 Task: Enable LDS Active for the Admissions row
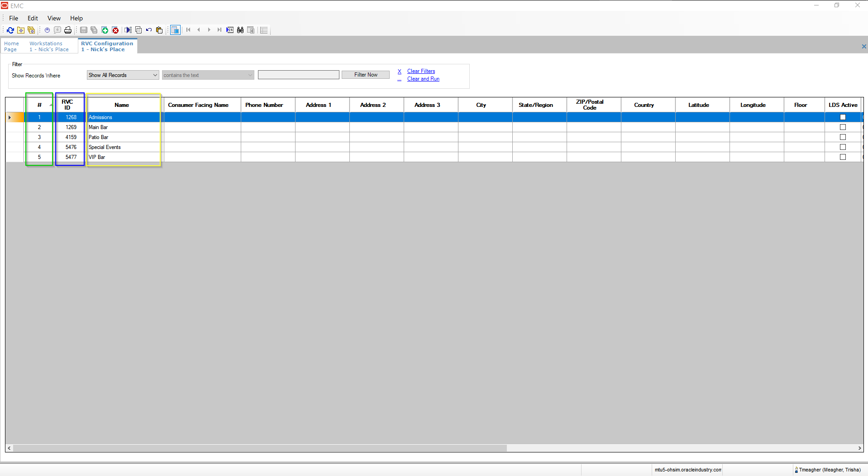(843, 117)
